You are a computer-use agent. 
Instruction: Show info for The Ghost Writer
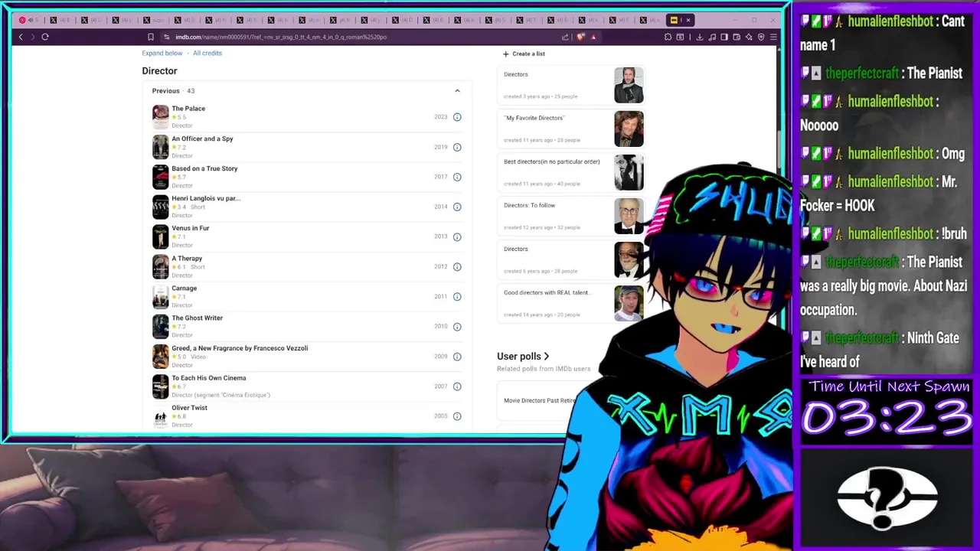pyautogui.click(x=457, y=326)
